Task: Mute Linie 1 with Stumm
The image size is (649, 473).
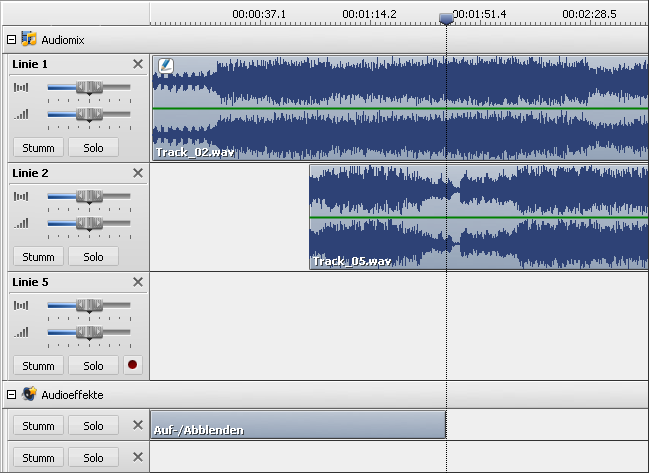Action: tap(38, 148)
